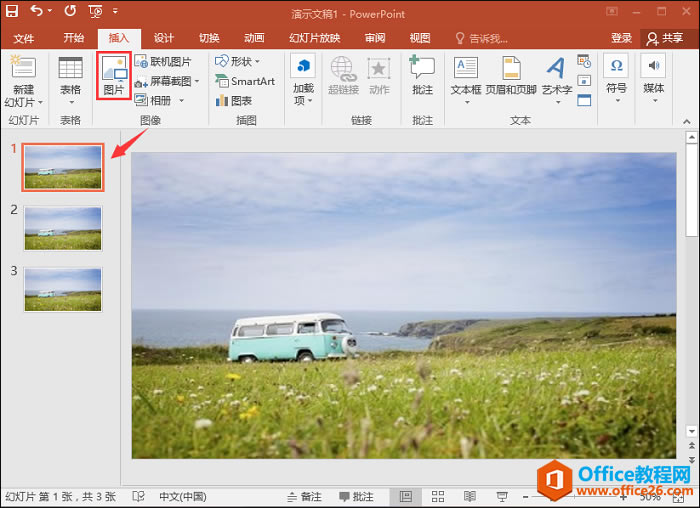Switch to Normal view in status bar
700x508 pixels.
tap(405, 496)
